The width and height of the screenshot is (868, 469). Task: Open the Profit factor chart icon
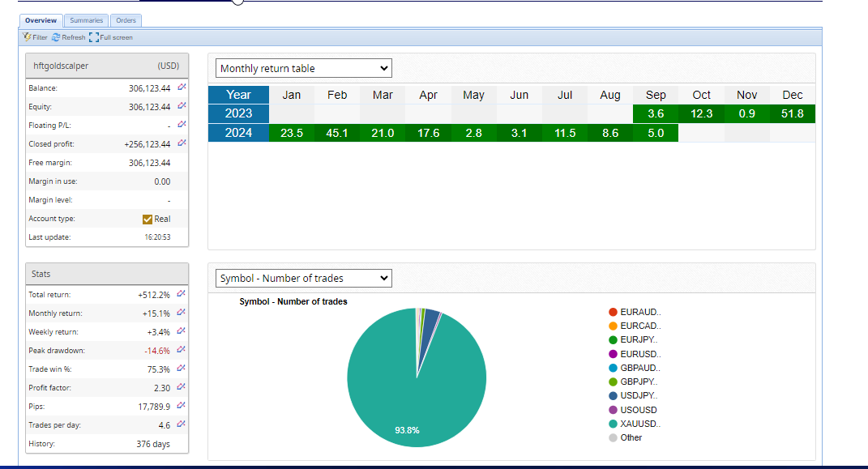click(x=182, y=388)
